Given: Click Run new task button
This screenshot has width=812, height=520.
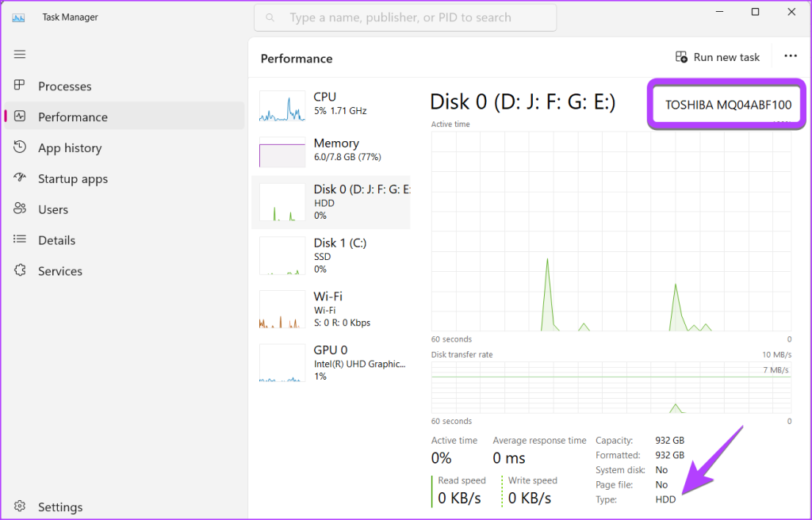Looking at the screenshot, I should pyautogui.click(x=717, y=57).
